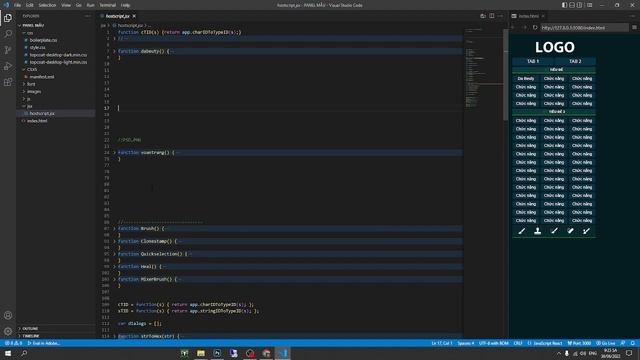Screen dimensions: 640x360
Task: Open the preview panel hamburger menu
Action: pos(634,27)
